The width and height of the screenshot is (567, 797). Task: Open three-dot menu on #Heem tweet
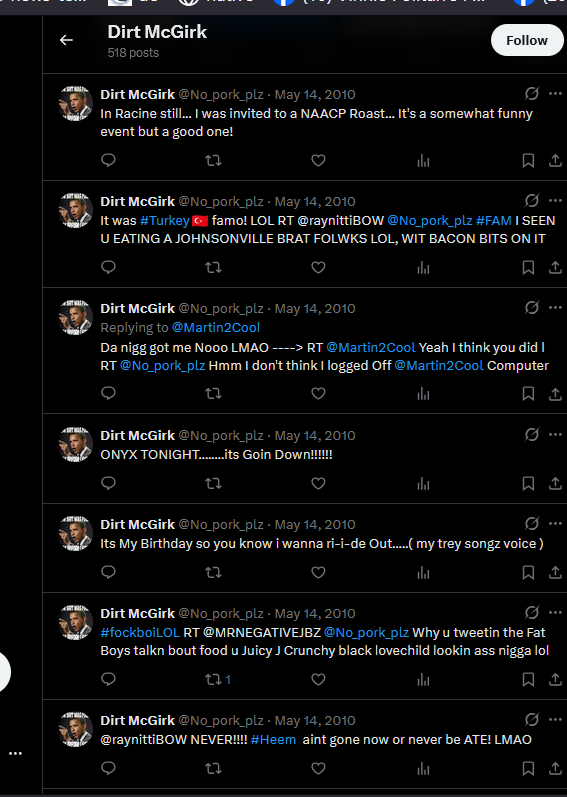[x=555, y=720]
